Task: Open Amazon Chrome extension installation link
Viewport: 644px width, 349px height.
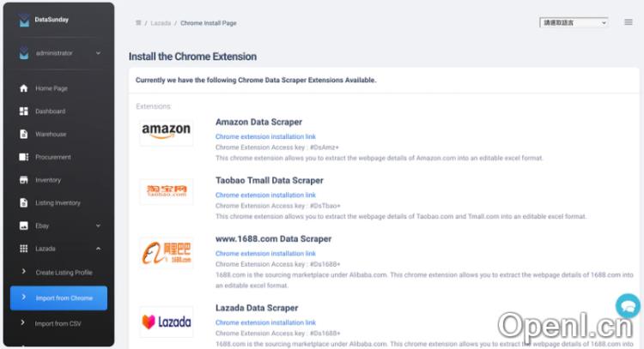Action: [265, 136]
